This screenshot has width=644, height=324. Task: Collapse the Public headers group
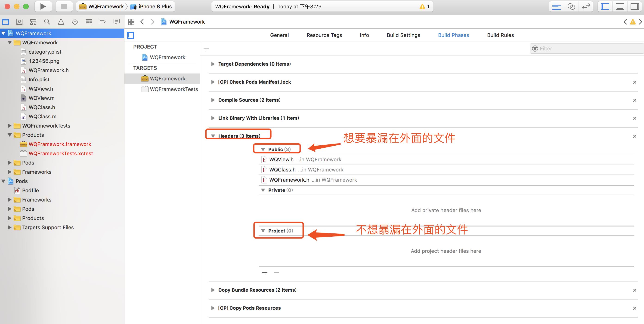tap(263, 149)
